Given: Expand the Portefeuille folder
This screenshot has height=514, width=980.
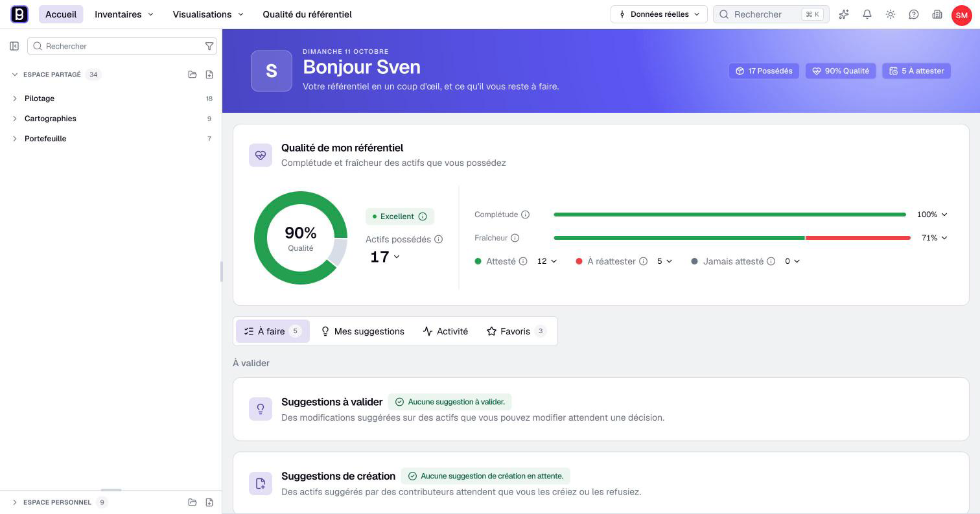Looking at the screenshot, I should pos(15,139).
